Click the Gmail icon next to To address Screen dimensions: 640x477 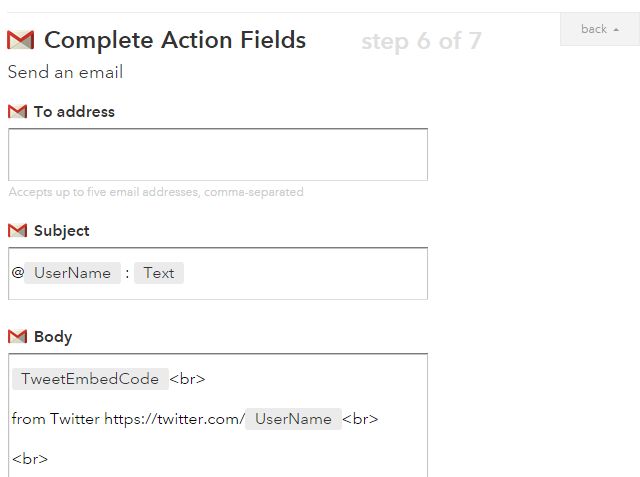[17, 111]
